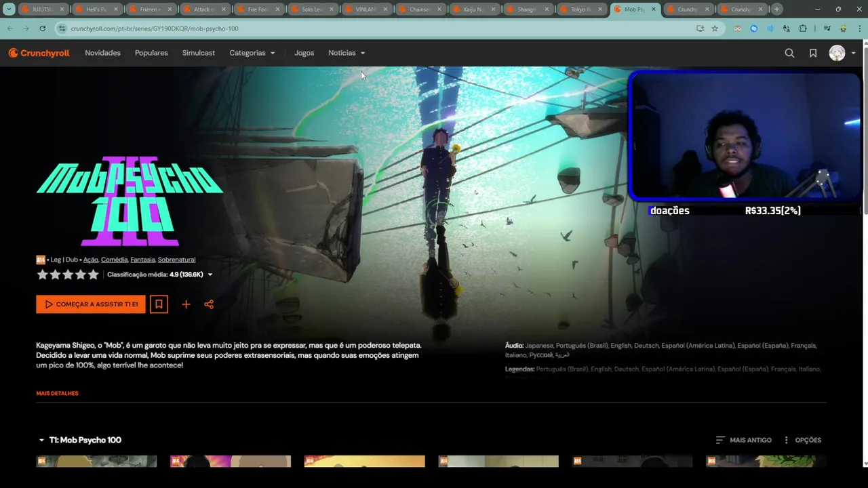Switch to the JUJUTSU browser tab

point(43,9)
